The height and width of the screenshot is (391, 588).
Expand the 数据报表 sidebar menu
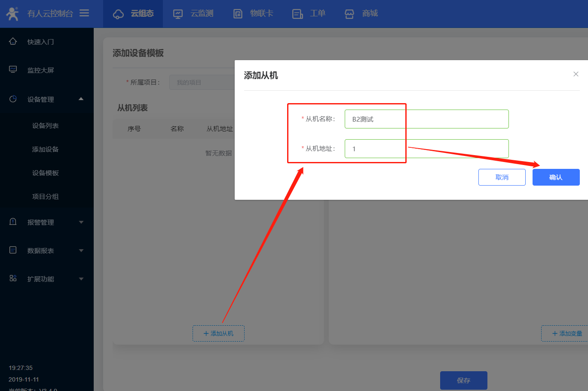pos(81,250)
